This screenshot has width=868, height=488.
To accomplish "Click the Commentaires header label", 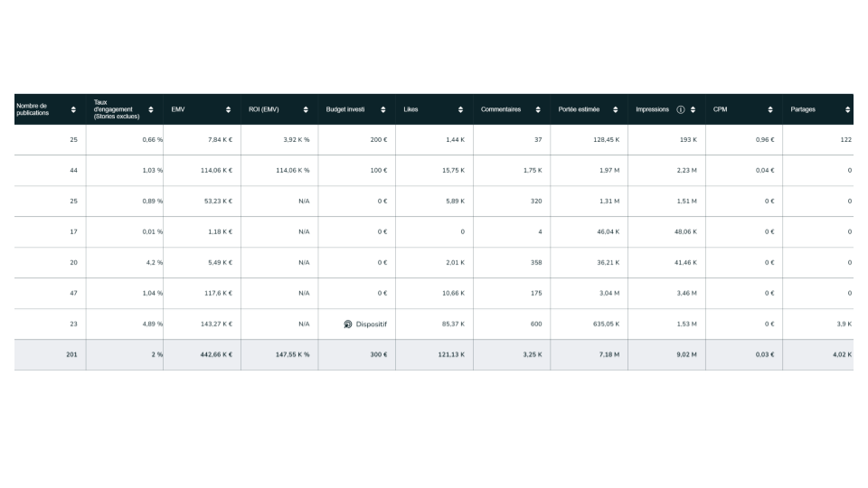I will click(x=501, y=109).
